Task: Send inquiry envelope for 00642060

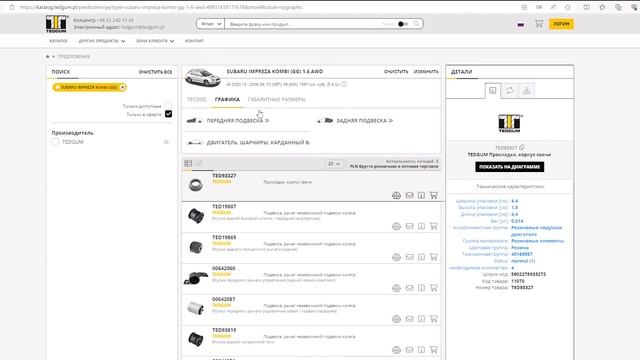Action: tap(409, 288)
